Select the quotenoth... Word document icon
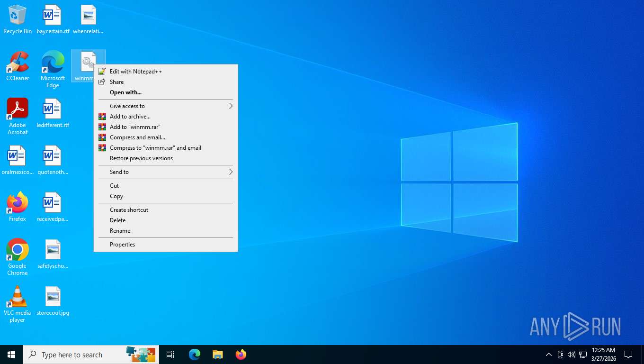Screen dimensions: 644x364 53,160
